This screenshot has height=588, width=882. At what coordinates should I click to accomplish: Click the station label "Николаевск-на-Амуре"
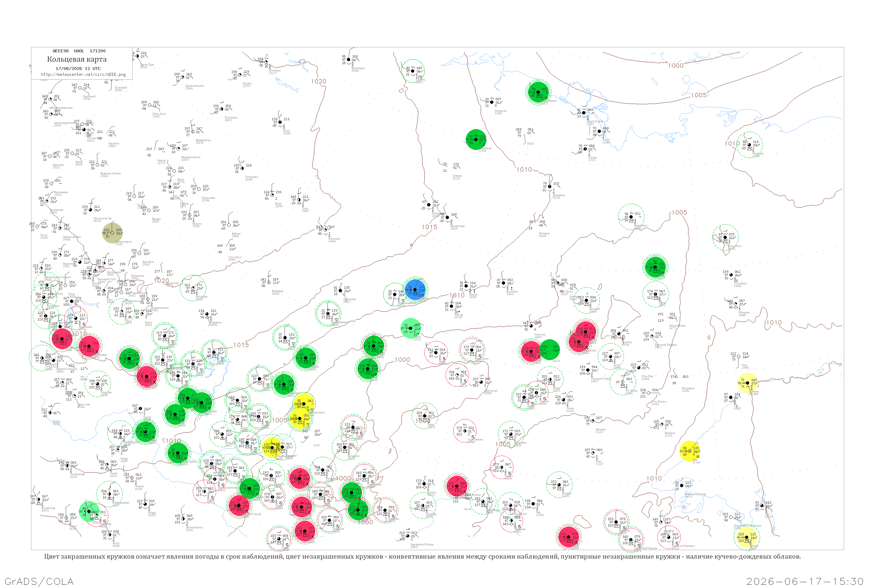click(x=747, y=526)
